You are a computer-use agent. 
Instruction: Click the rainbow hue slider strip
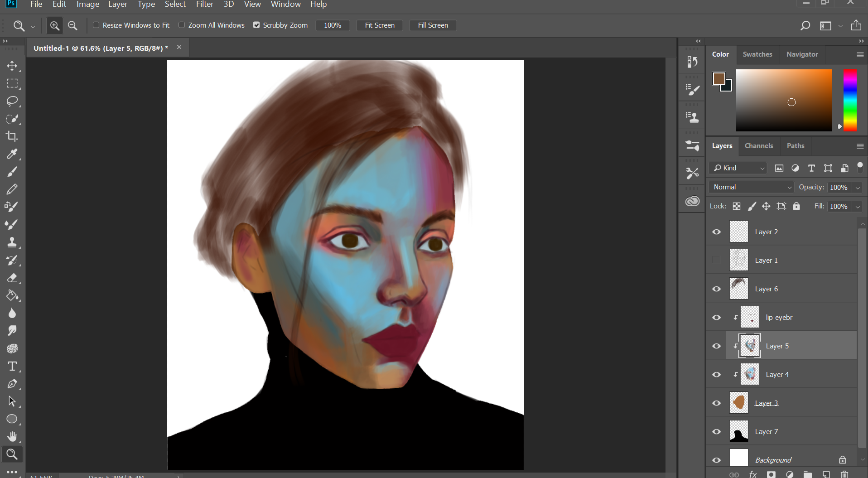coord(849,100)
